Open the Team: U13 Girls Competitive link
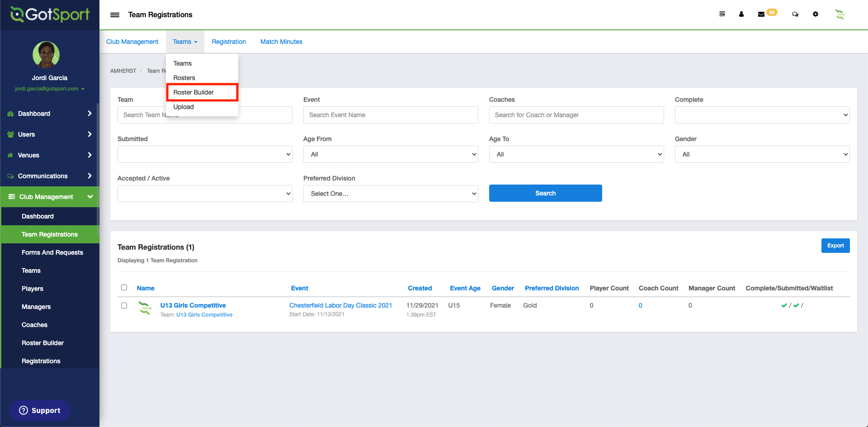868x427 pixels. pos(204,315)
